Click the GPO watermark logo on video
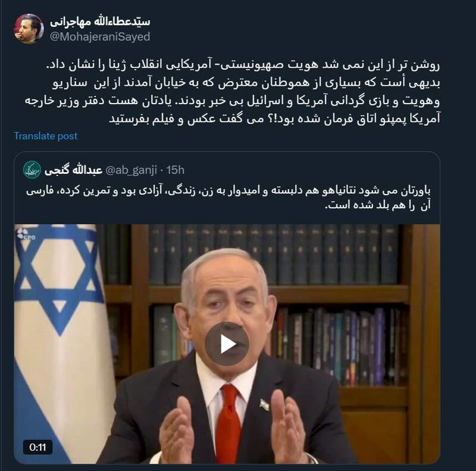 pyautogui.click(x=26, y=234)
